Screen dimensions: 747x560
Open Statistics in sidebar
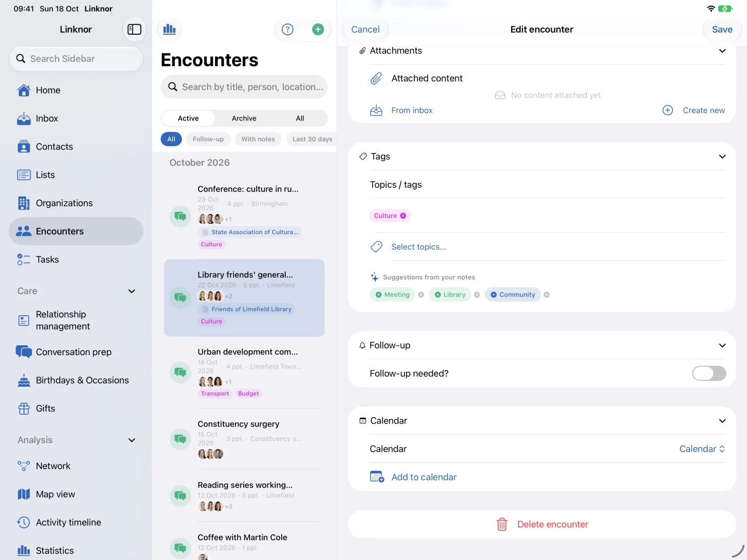[x=76, y=550]
